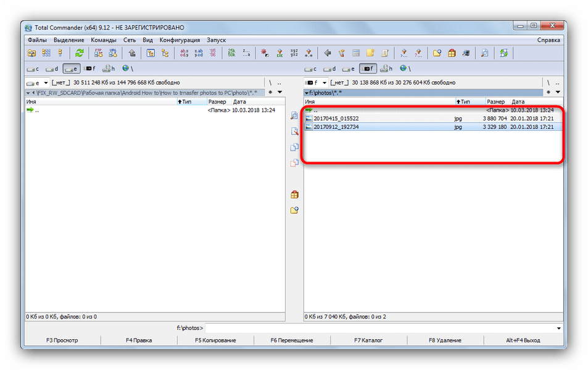Click the new folder with plus toolbar icon
The width and height of the screenshot is (588, 370).
coord(437,53)
